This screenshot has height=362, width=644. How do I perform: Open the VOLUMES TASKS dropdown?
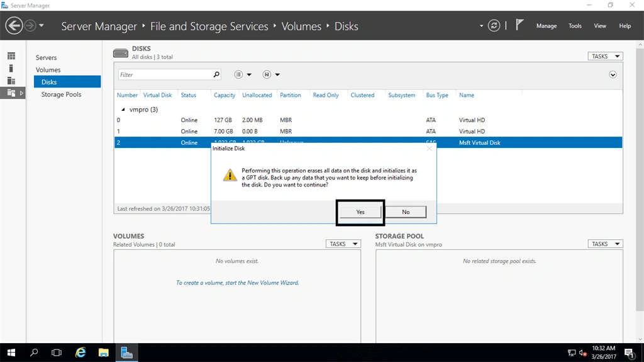[343, 244]
